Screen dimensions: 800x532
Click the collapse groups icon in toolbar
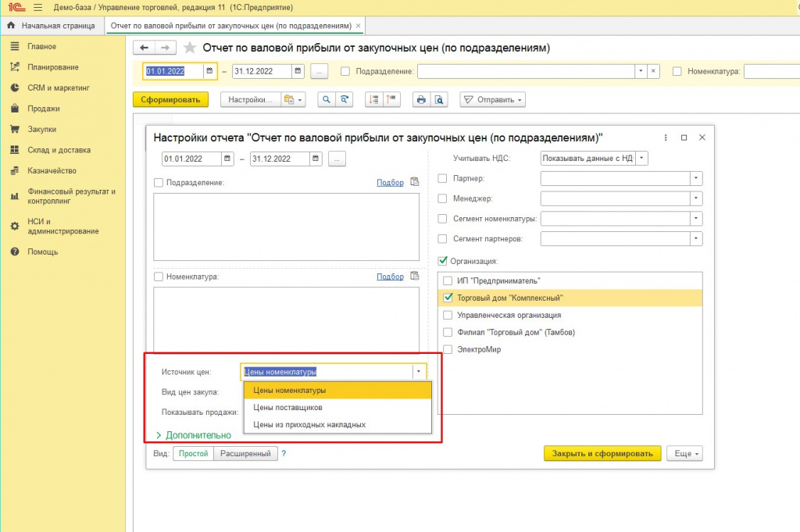tap(392, 99)
